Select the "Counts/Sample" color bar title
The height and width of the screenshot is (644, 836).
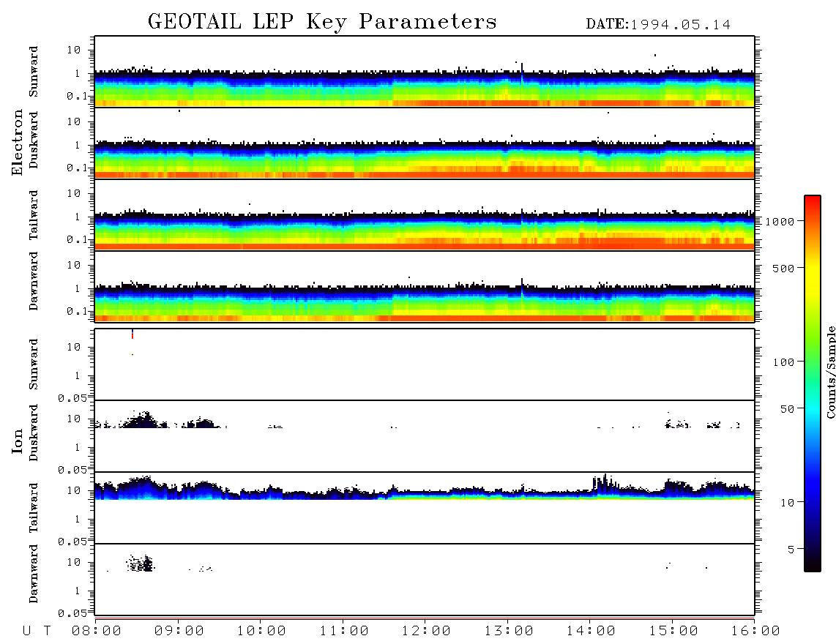(x=831, y=372)
